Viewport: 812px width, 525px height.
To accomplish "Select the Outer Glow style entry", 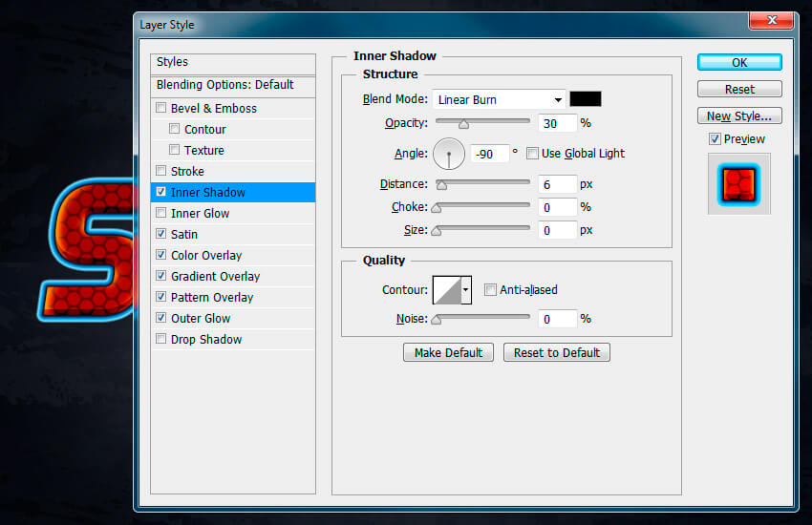I will tap(201, 319).
